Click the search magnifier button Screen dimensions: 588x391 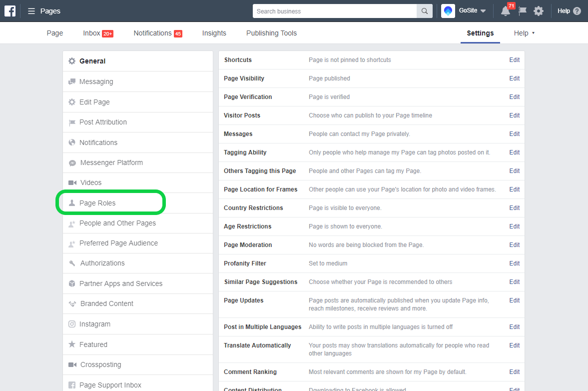point(425,11)
